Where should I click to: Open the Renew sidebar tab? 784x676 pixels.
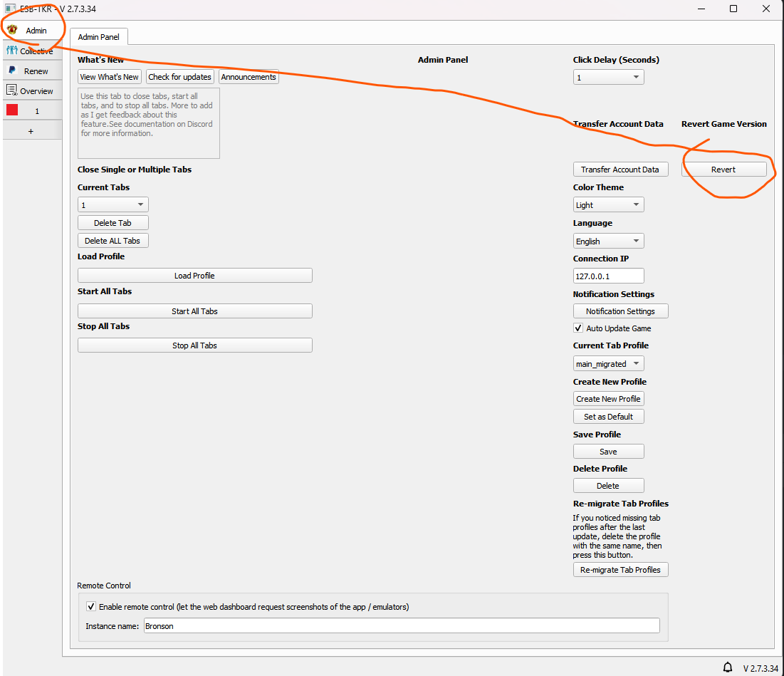[32, 71]
